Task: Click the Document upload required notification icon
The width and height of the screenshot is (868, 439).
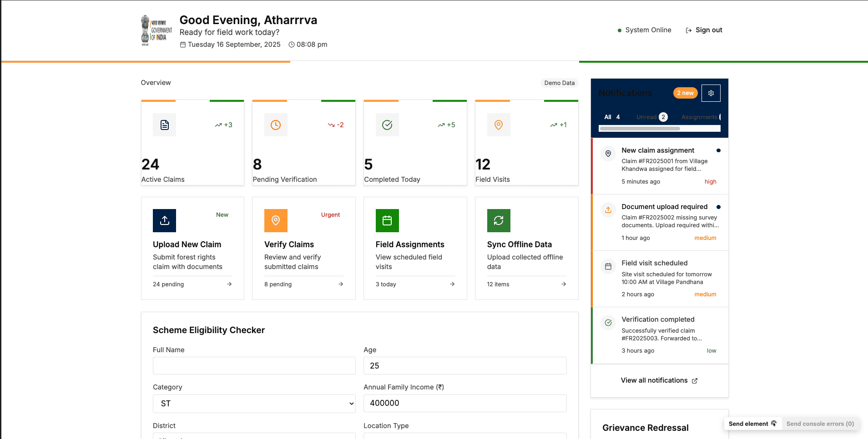Action: pyautogui.click(x=608, y=210)
